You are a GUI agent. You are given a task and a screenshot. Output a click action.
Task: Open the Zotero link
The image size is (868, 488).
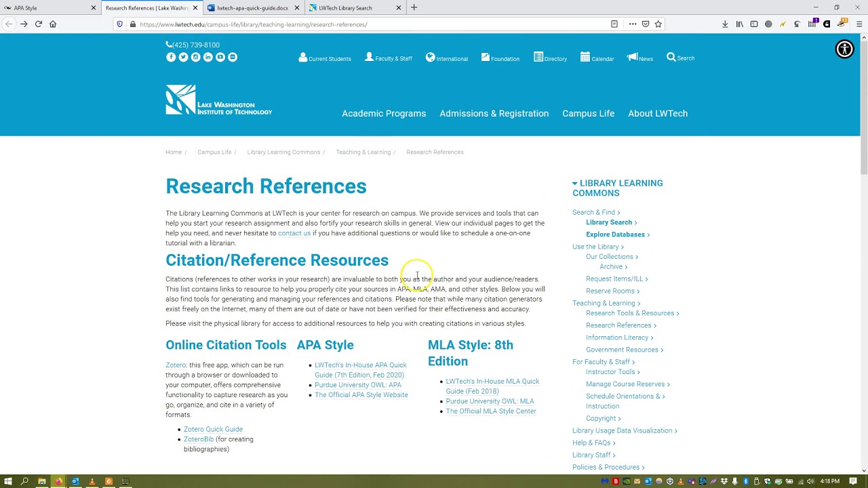pyautogui.click(x=176, y=365)
